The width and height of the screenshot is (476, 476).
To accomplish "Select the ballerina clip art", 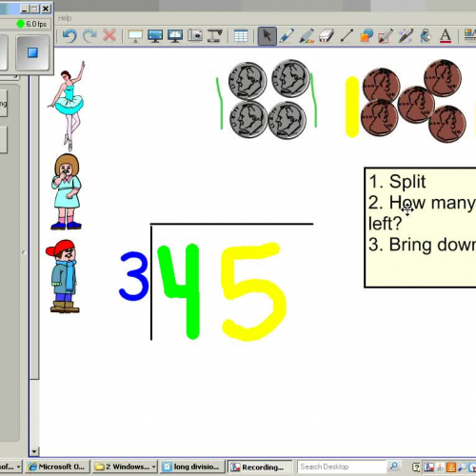I will click(x=68, y=106).
